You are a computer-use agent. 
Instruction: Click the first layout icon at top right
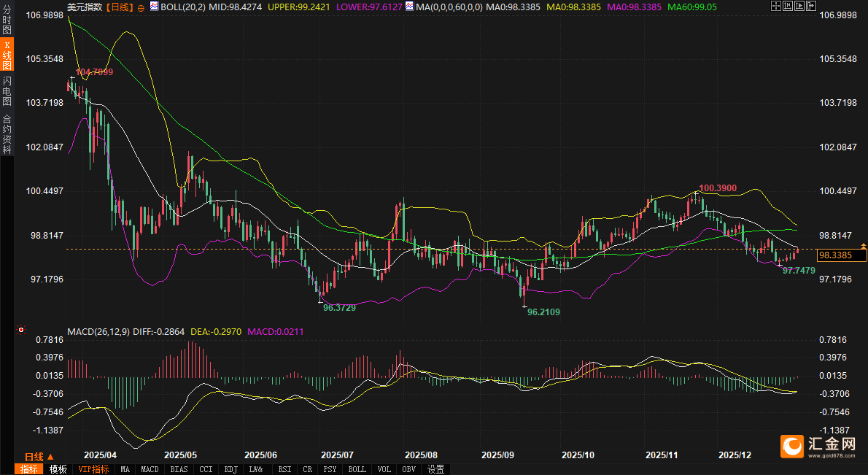(x=775, y=6)
